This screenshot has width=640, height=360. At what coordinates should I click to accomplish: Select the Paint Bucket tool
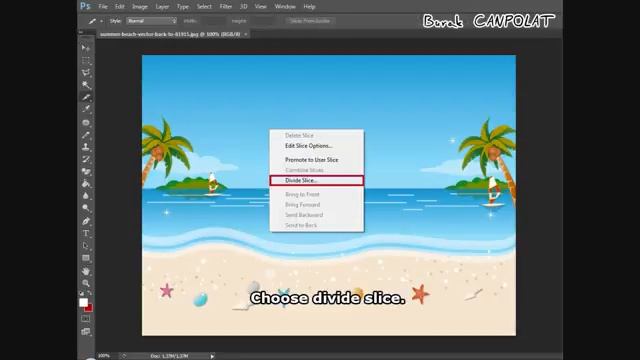tap(86, 184)
